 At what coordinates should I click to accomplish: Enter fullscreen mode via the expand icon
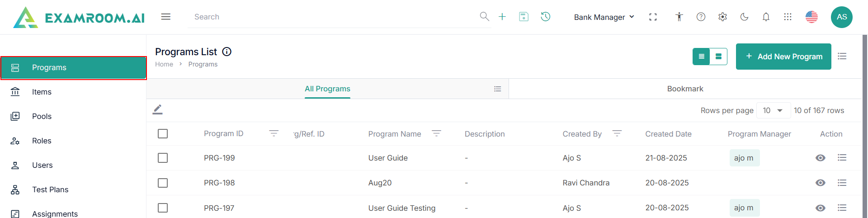pyautogui.click(x=653, y=17)
